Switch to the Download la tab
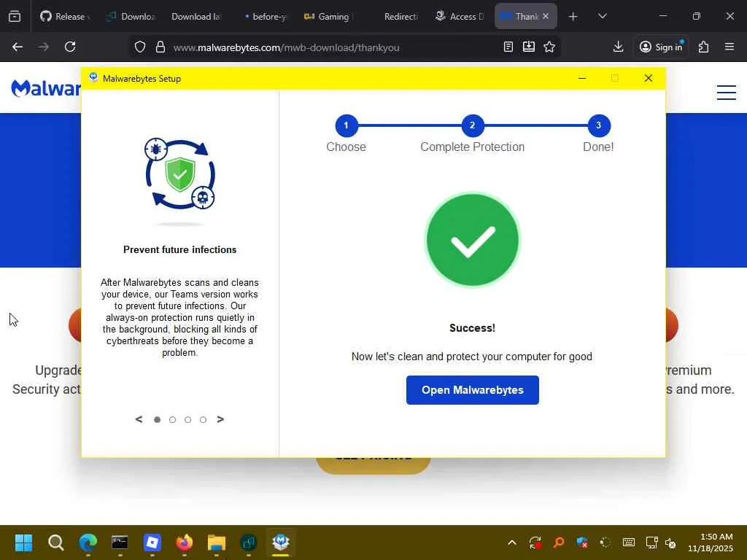The image size is (747, 560). 196,16
